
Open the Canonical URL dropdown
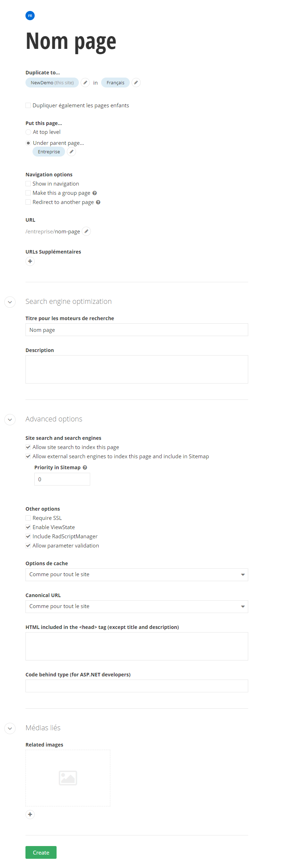pos(136,607)
